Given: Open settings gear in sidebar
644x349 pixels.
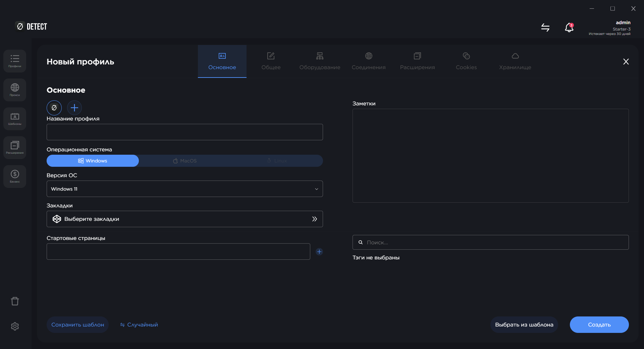Looking at the screenshot, I should click(x=15, y=326).
